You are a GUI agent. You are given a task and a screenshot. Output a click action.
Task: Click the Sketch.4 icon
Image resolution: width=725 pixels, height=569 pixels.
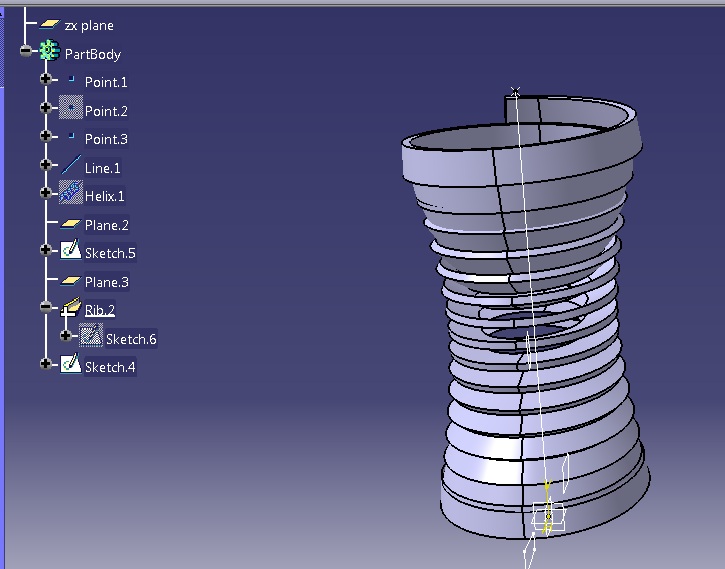click(71, 364)
